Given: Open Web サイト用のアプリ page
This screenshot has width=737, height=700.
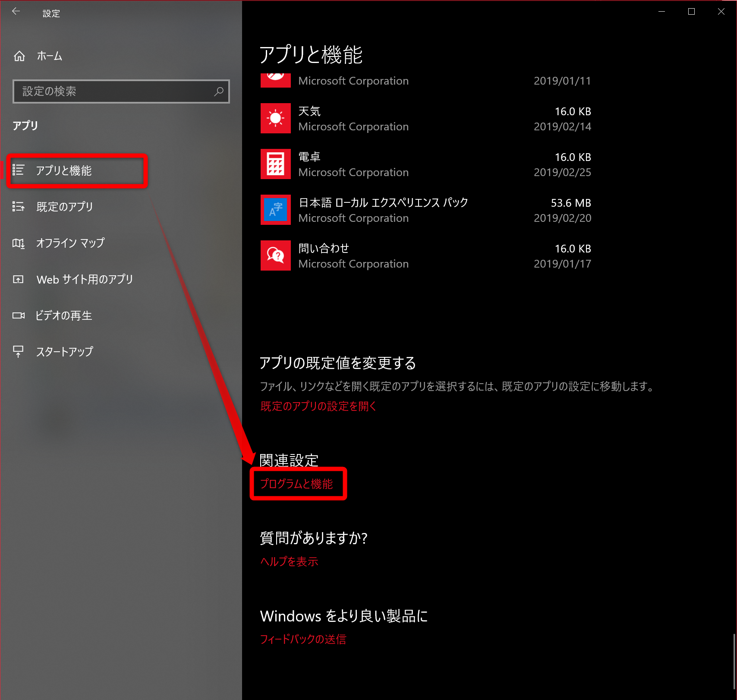Looking at the screenshot, I should coord(85,280).
